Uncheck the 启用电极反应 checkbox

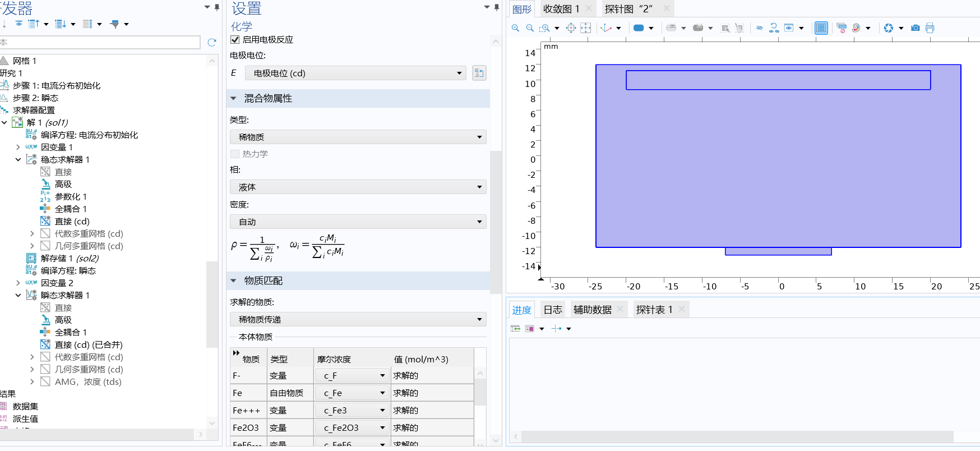pyautogui.click(x=235, y=40)
